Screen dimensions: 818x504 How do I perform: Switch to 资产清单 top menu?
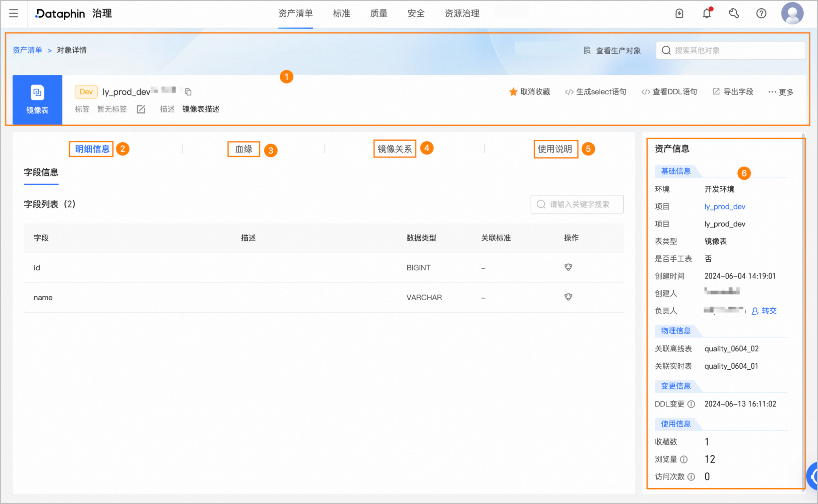pos(295,14)
